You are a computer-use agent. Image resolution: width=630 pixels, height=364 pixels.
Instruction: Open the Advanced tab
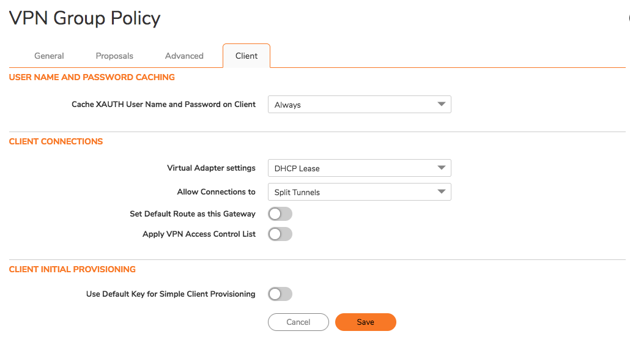click(x=183, y=56)
